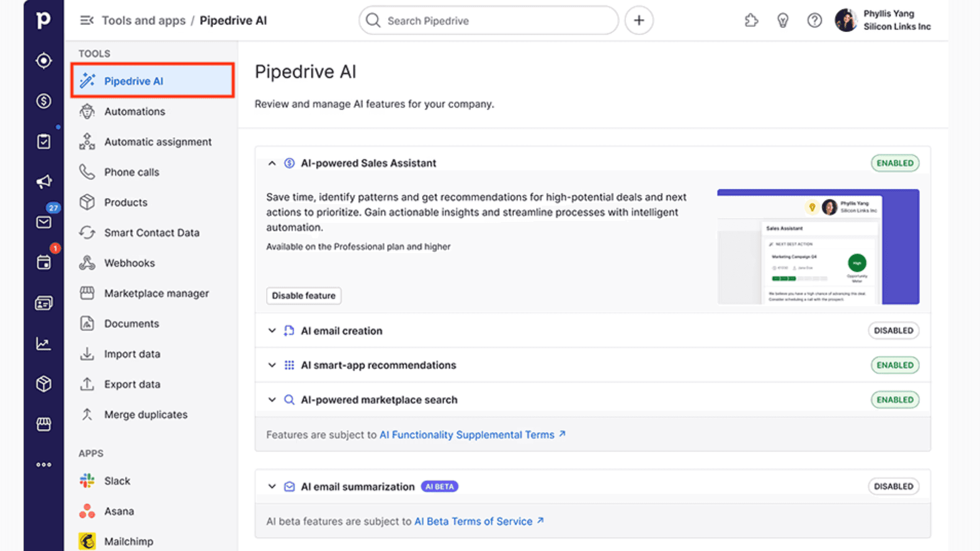Image resolution: width=980 pixels, height=551 pixels.
Task: Open the Slack app entry
Action: point(153,481)
